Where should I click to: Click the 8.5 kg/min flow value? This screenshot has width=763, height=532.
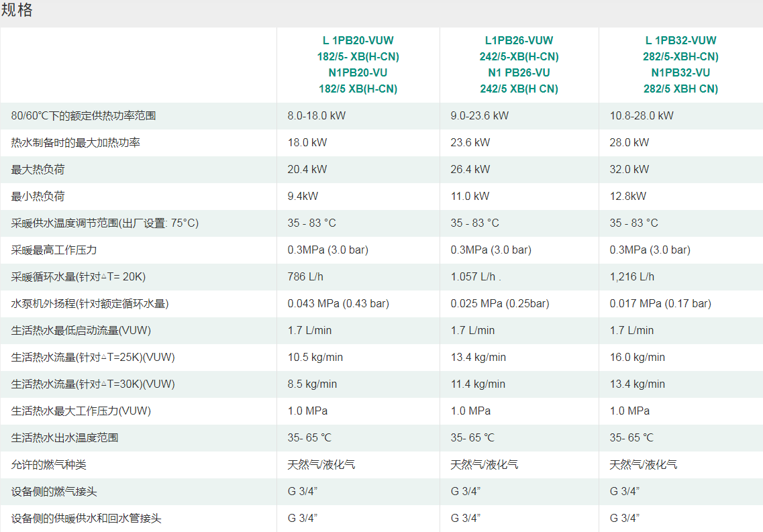click(312, 384)
